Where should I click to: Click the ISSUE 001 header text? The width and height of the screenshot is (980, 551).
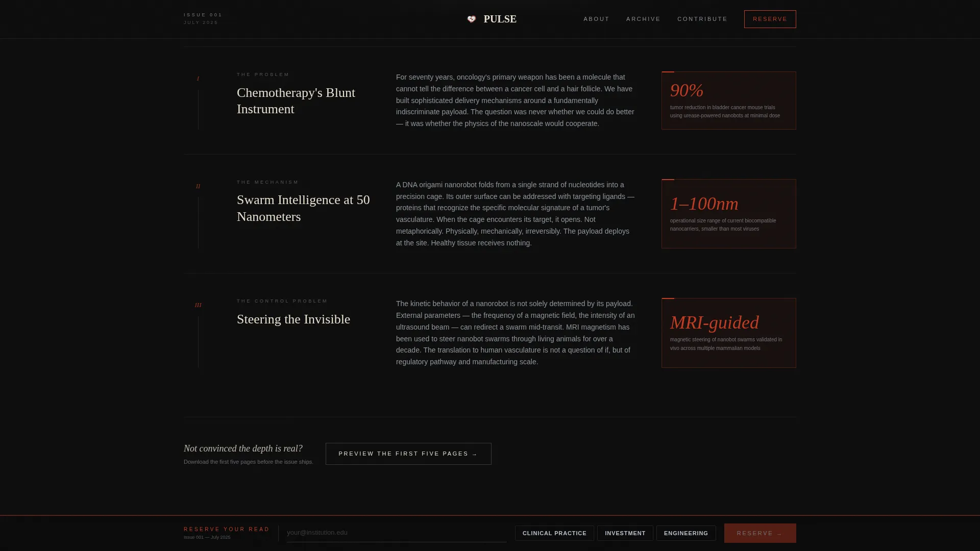(203, 15)
